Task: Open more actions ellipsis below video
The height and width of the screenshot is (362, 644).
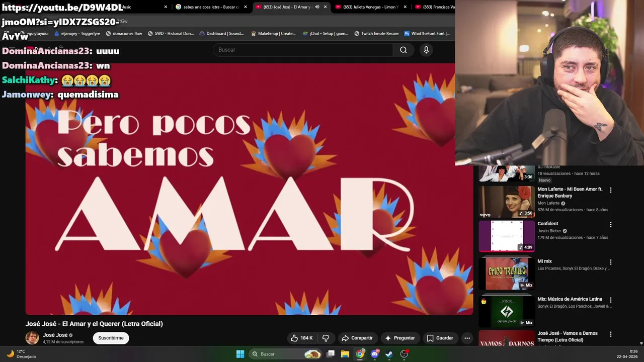Action: pyautogui.click(x=467, y=338)
